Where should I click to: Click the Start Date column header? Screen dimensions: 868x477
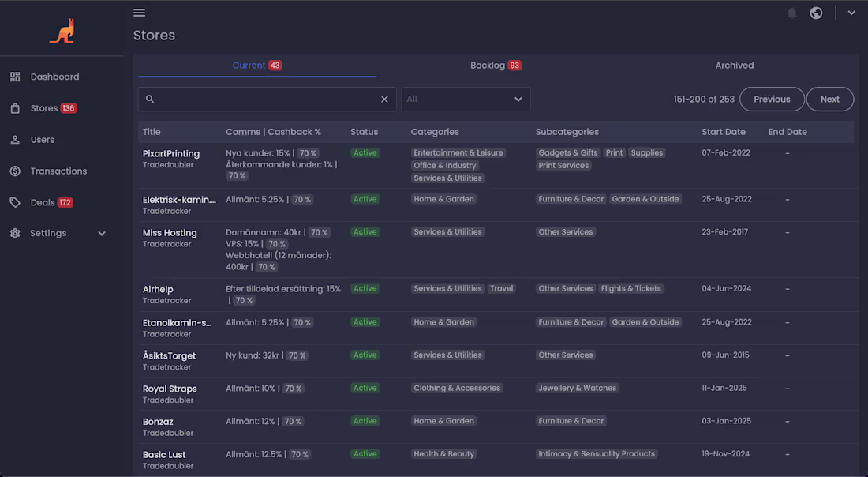tap(724, 132)
